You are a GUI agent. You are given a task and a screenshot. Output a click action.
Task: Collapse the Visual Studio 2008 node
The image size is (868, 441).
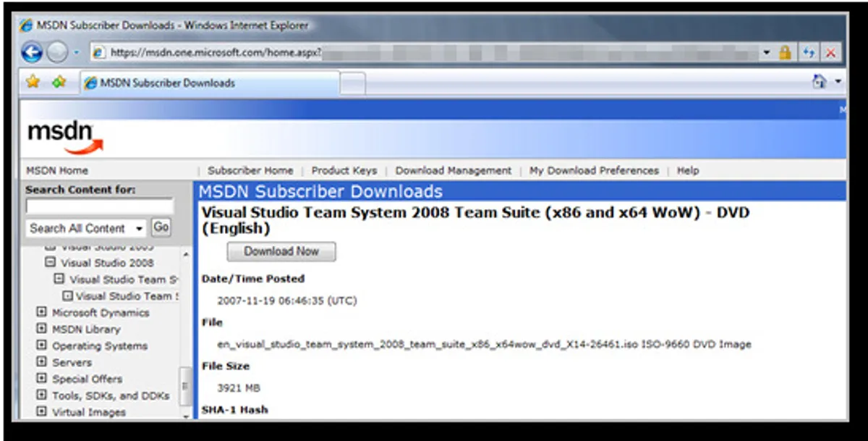[x=51, y=263]
